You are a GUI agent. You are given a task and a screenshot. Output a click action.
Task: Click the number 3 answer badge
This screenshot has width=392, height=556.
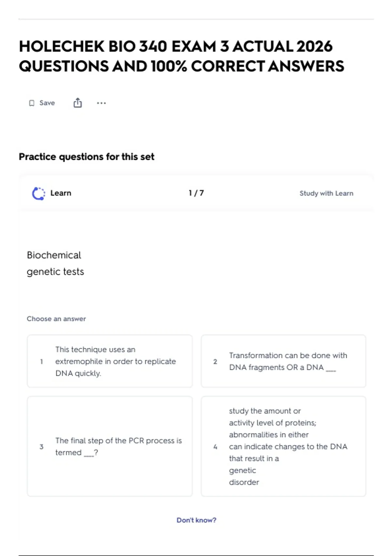pyautogui.click(x=41, y=446)
